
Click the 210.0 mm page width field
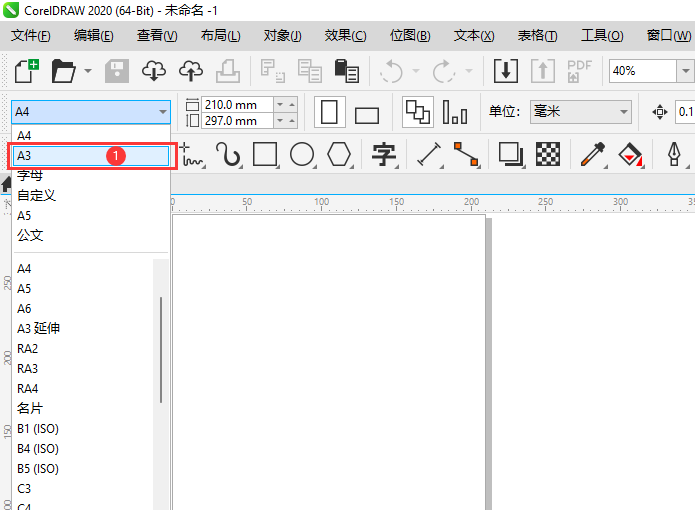click(237, 105)
